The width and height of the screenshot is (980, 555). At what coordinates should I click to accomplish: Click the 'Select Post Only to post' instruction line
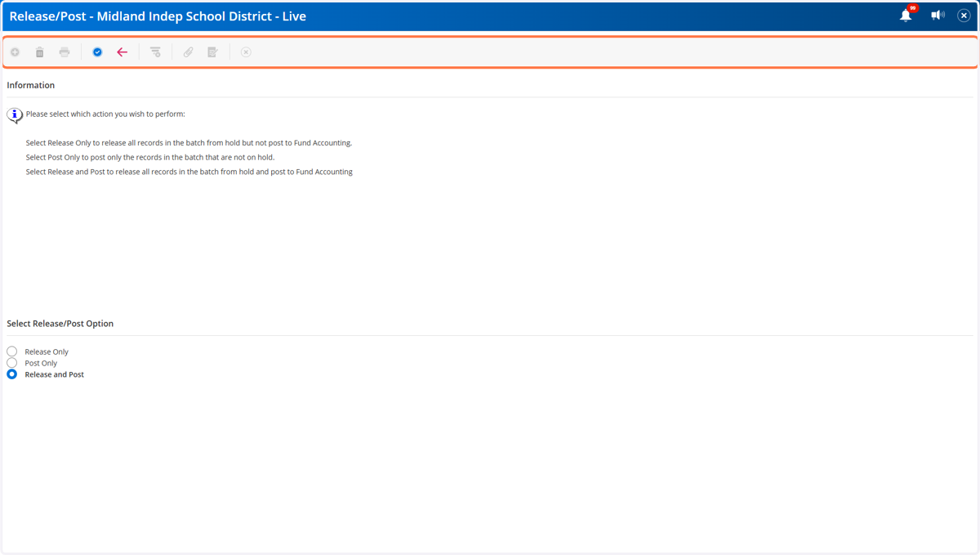tap(150, 157)
